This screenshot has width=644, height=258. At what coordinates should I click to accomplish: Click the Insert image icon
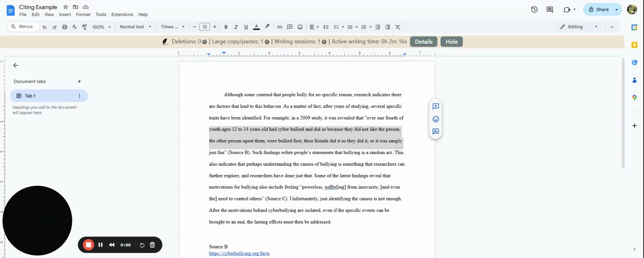[300, 27]
